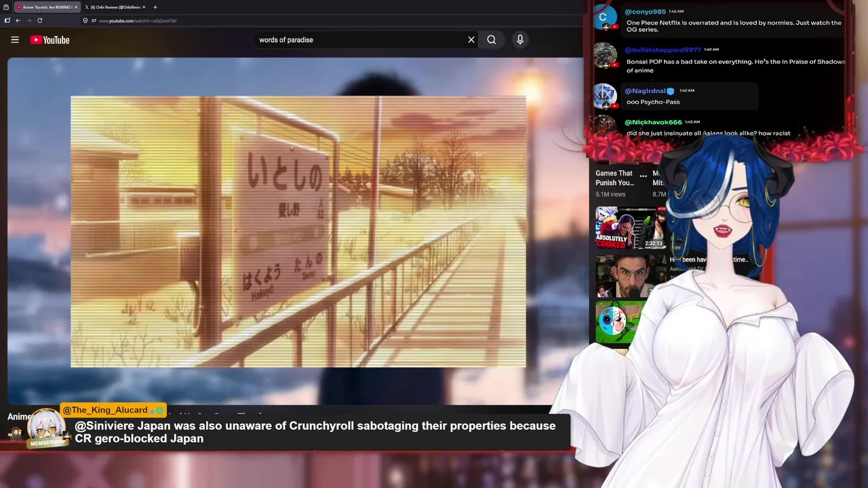868x488 pixels.
Task: Go to YouTube home via the logo
Action: tap(50, 40)
